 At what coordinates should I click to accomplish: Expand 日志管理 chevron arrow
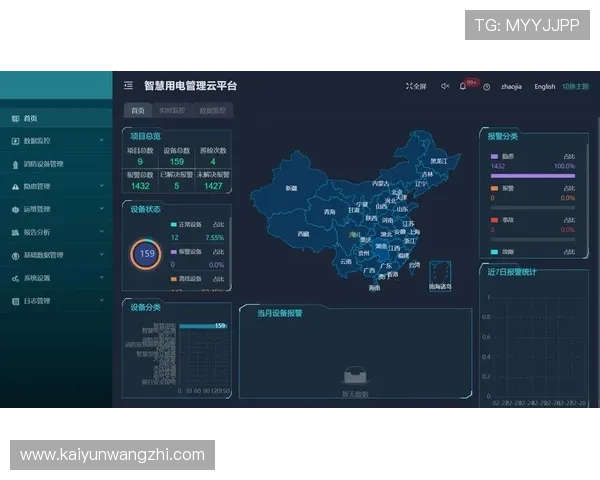(102, 300)
